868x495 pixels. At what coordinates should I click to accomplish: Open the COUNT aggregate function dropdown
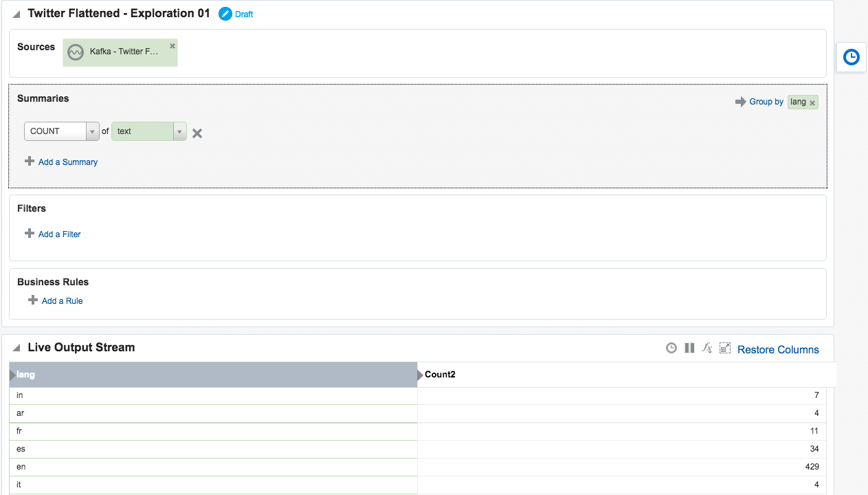click(x=92, y=131)
